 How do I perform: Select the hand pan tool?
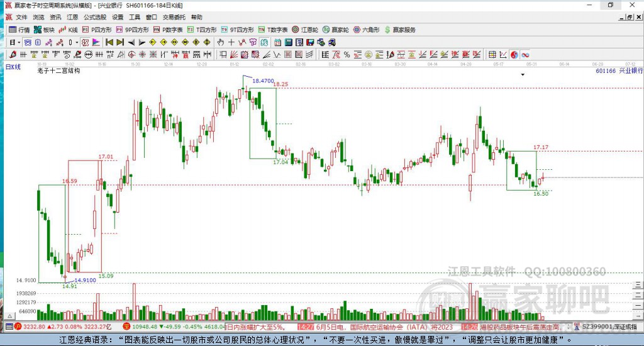point(221,42)
